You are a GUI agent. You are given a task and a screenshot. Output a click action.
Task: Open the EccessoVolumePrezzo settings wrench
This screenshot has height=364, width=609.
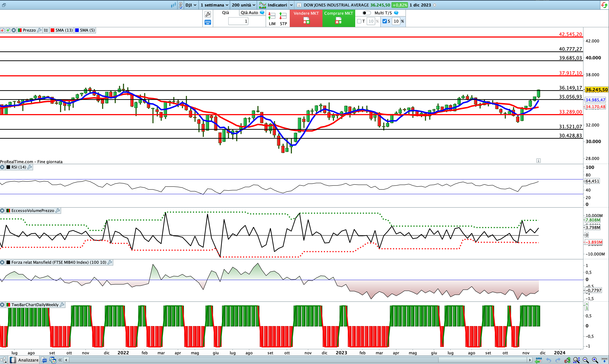[x=58, y=210]
